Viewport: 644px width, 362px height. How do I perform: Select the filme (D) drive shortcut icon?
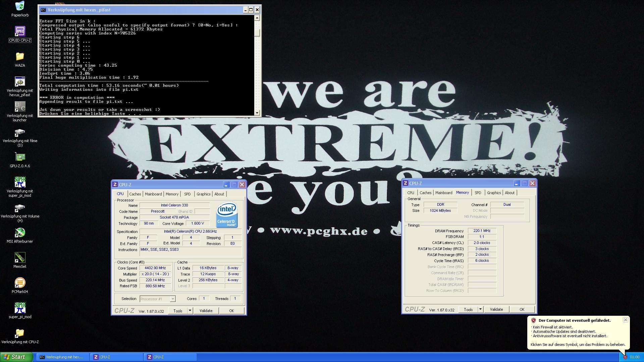(x=20, y=132)
